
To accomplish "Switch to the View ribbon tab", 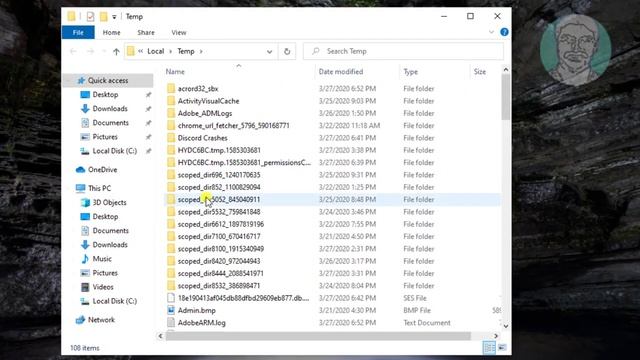I will [179, 32].
